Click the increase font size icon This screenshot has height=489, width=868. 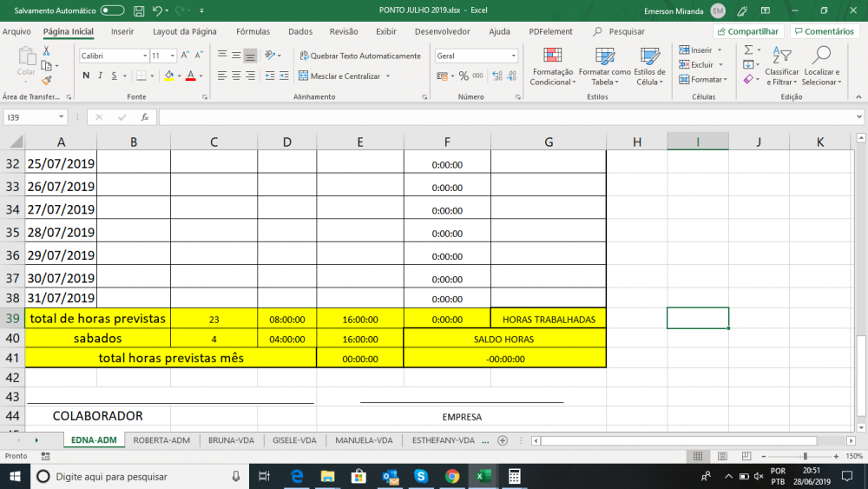pyautogui.click(x=185, y=56)
